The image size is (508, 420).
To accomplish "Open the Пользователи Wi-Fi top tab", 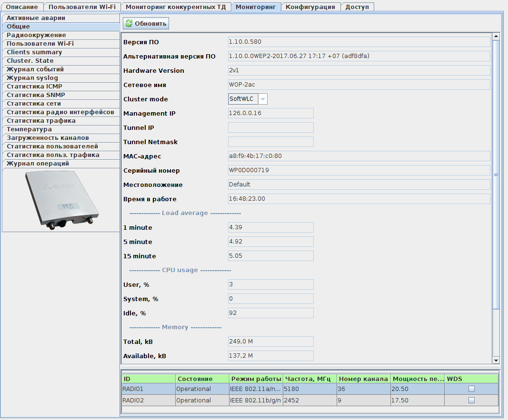I will [82, 7].
